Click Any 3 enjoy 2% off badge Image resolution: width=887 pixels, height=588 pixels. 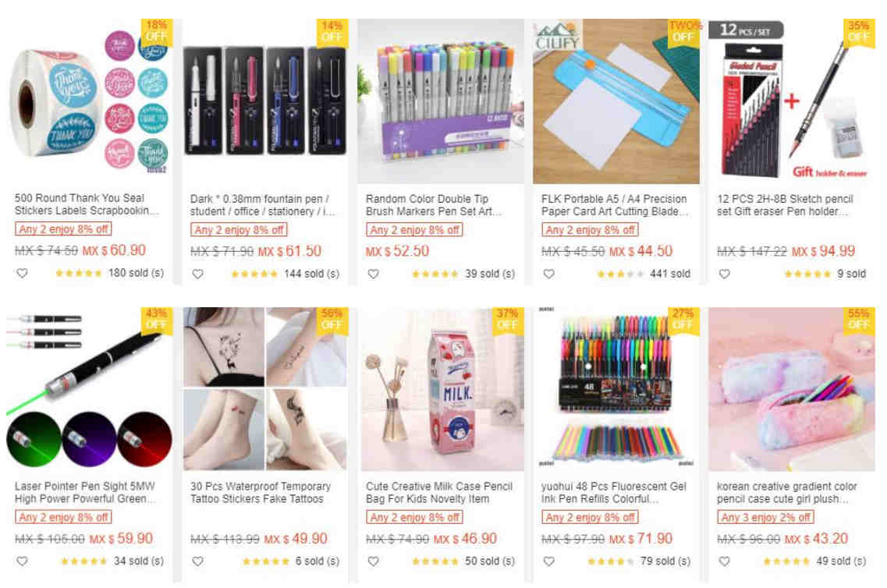point(766,517)
